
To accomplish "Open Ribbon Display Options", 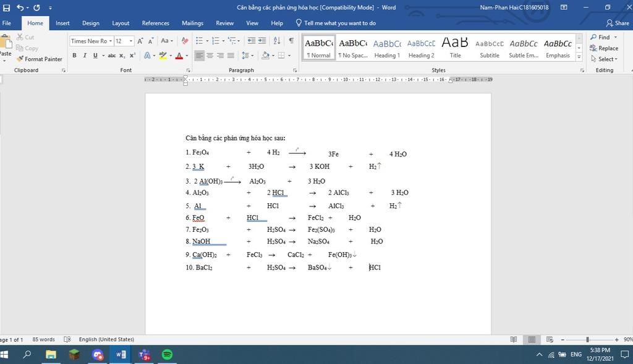I will click(x=564, y=7).
